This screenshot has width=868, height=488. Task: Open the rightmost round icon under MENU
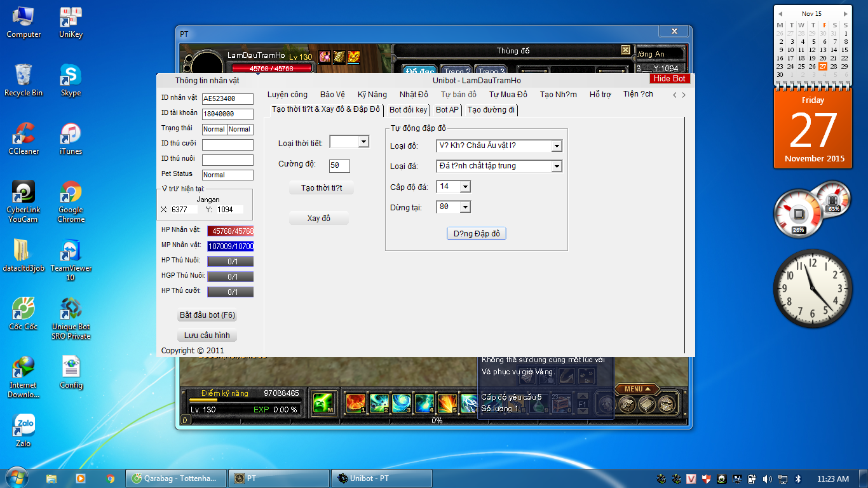pos(666,403)
